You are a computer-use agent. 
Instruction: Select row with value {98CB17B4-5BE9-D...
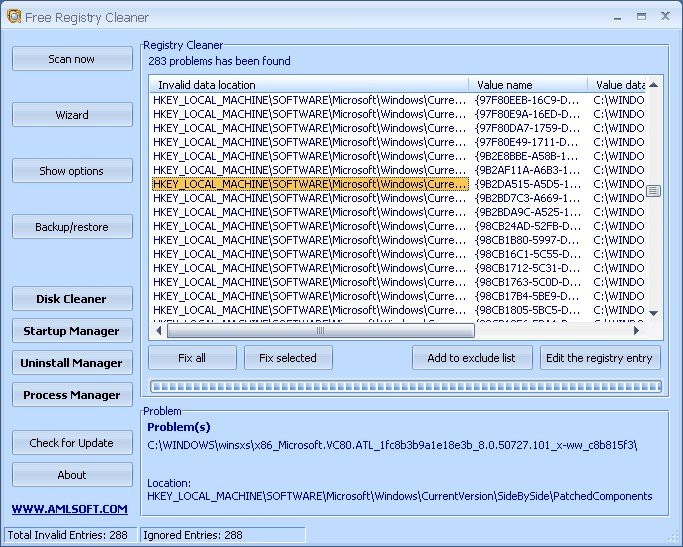398,296
